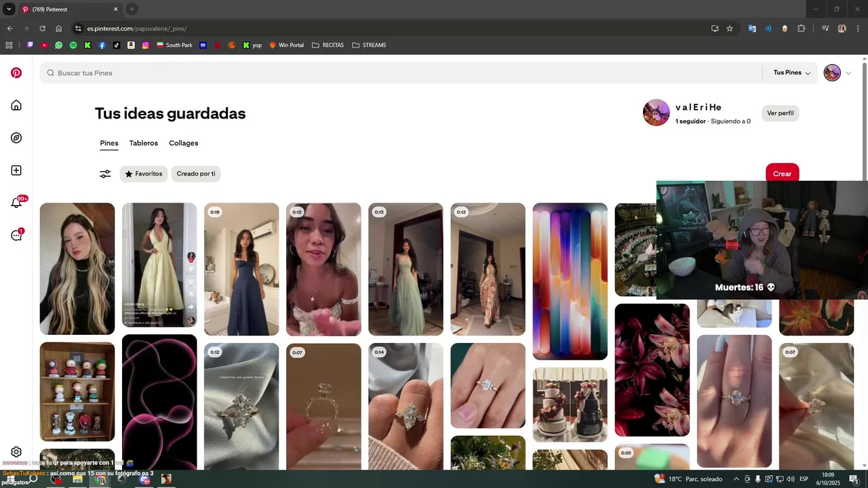Open the media controls music icon
The image size is (868, 488).
pyautogui.click(x=825, y=28)
